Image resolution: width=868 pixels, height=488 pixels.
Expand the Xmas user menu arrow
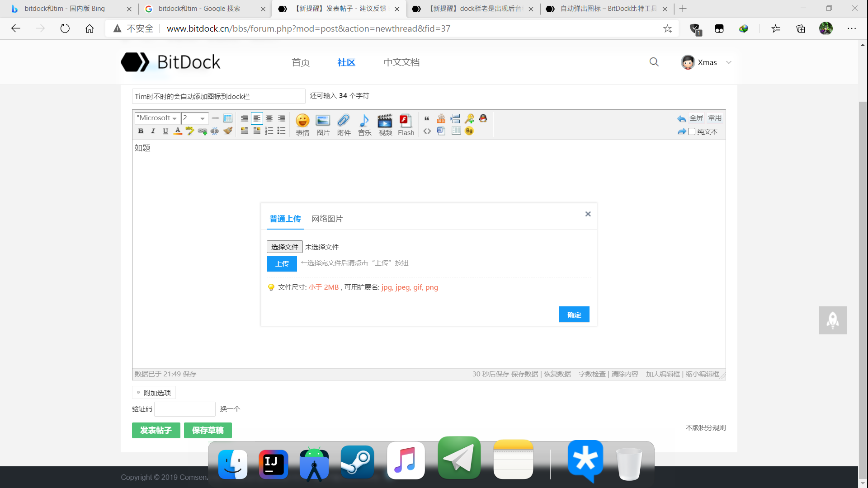coord(728,62)
